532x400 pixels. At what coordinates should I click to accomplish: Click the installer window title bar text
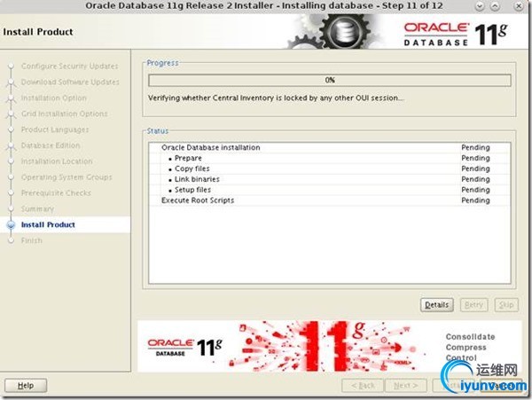[x=264, y=6]
